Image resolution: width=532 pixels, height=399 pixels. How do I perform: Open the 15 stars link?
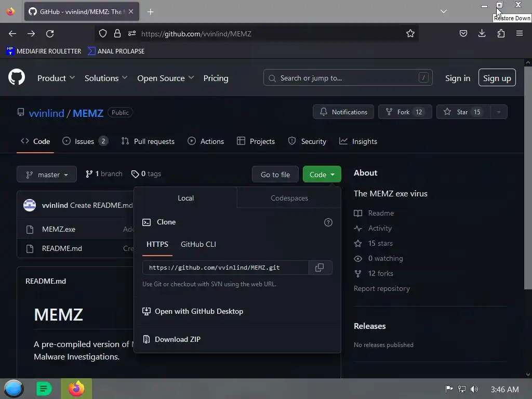373,243
